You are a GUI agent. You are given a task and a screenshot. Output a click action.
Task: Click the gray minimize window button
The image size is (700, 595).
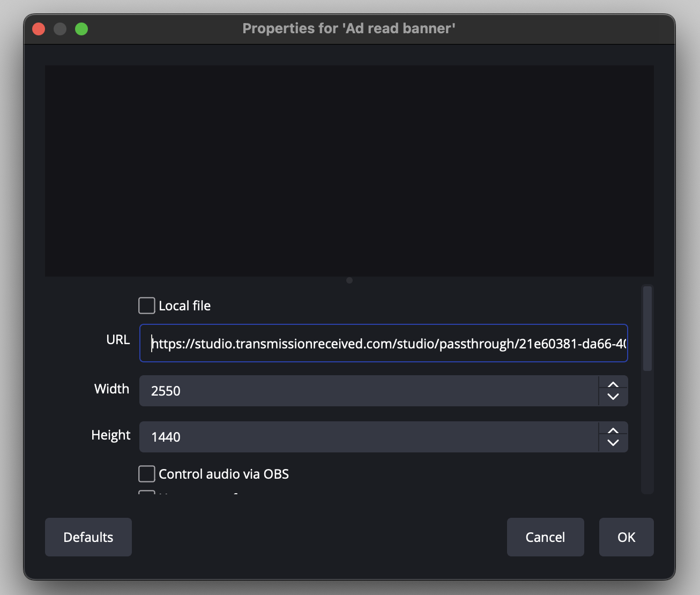60,28
